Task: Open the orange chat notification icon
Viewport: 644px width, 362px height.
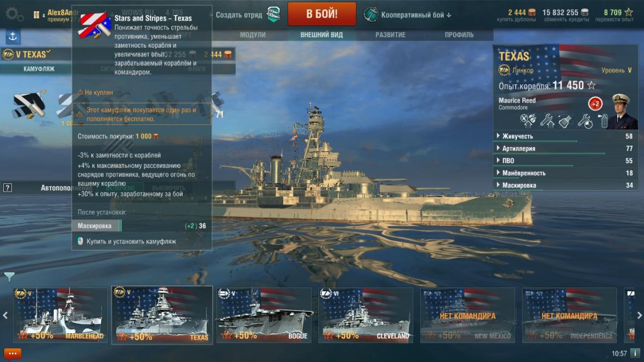Action: click(12, 354)
